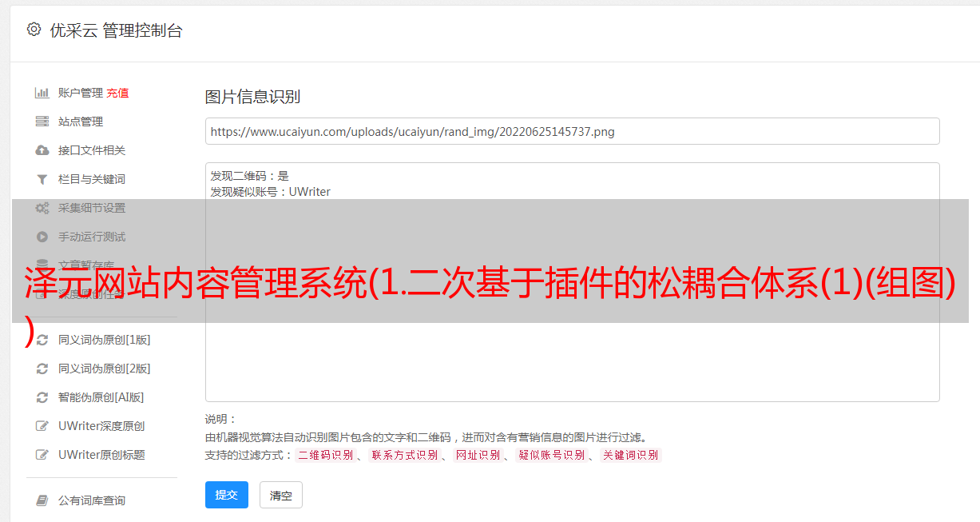Submit the form with the 提交 button

click(x=227, y=495)
